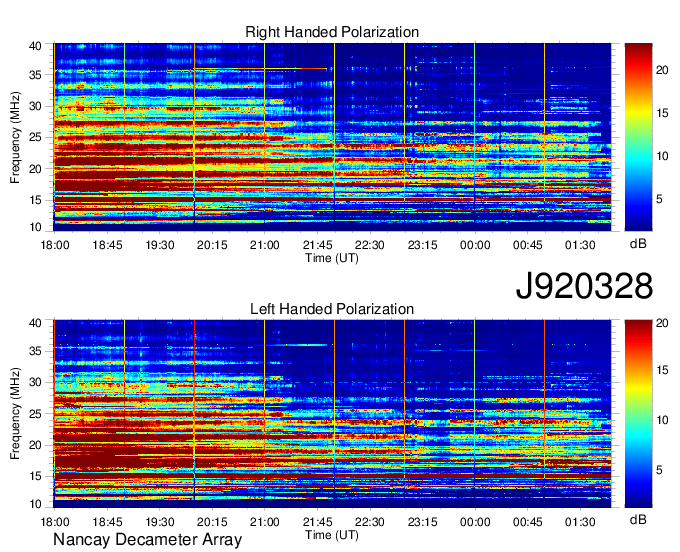The image size is (680, 552).
Task: Click the 00:00 time tick on Left Handed plot
Action: [475, 522]
